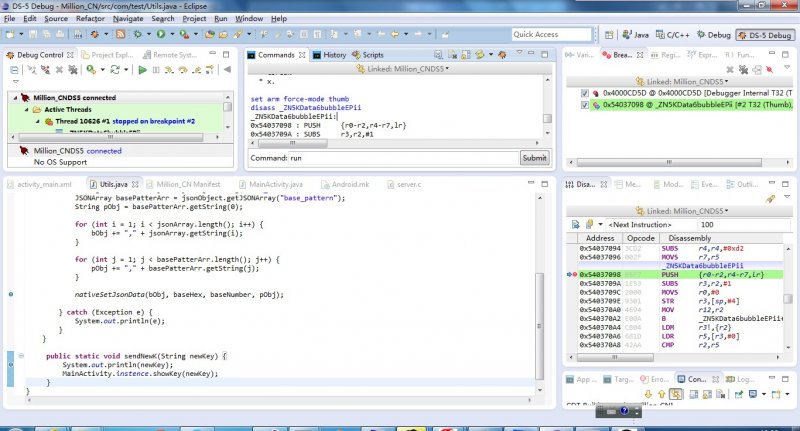Switch to the History tab
800x431 pixels.
[x=334, y=54]
